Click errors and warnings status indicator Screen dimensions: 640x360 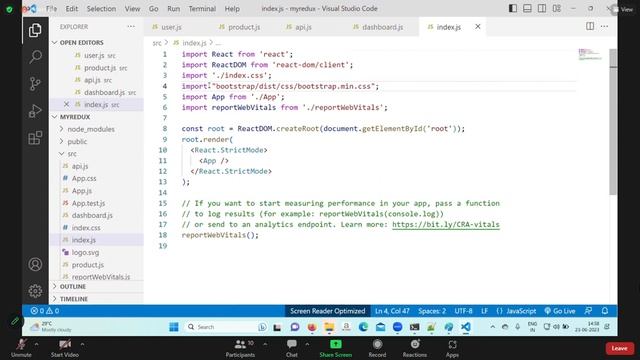44,311
